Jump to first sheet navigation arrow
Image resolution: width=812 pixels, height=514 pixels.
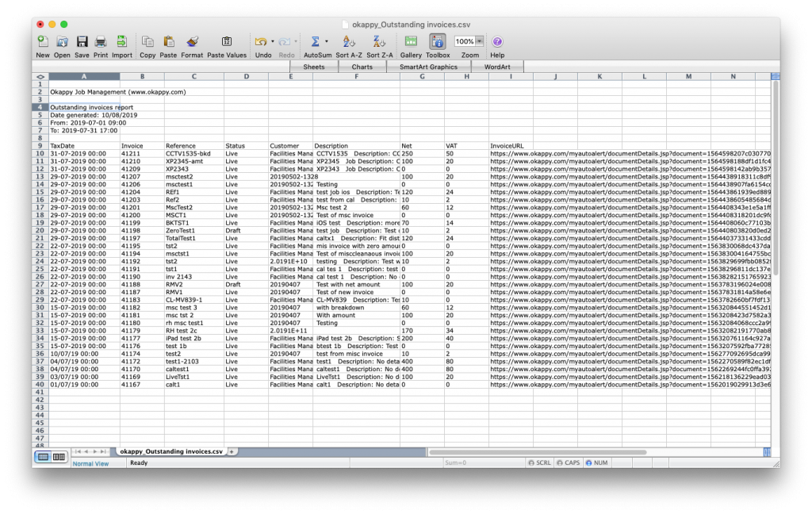[x=79, y=452]
